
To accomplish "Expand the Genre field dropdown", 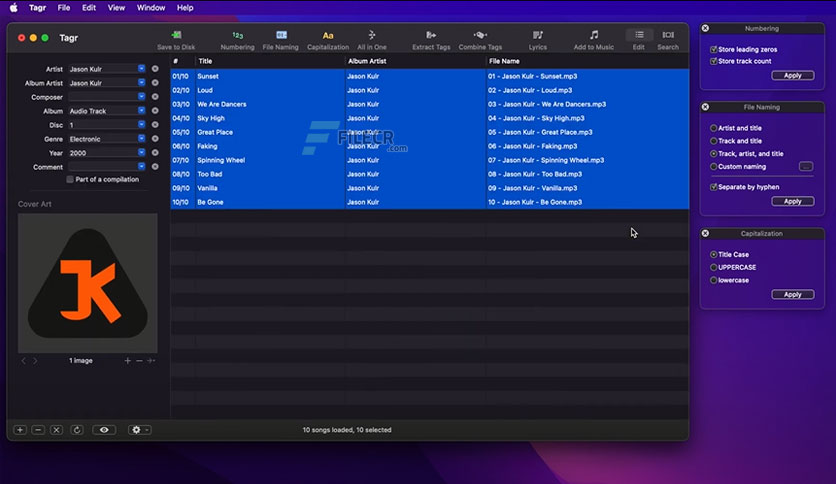I will (x=141, y=138).
